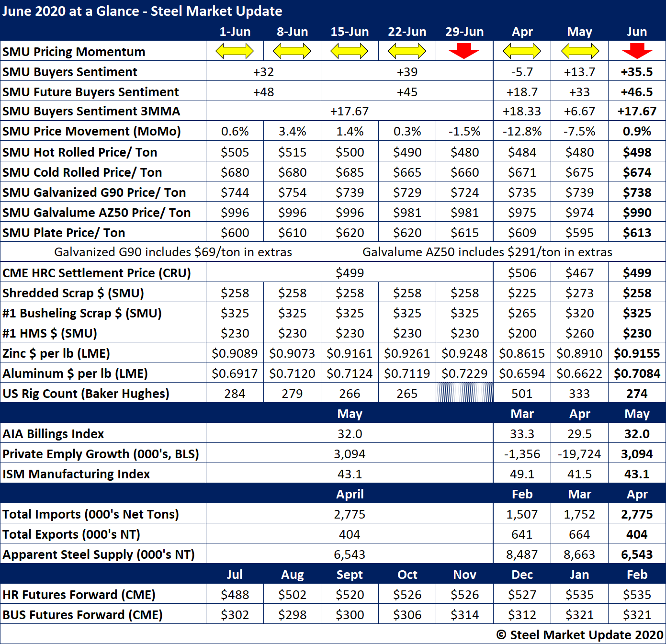The width and height of the screenshot is (666, 644).
Task: Select the "22-Jun" column header
Action: point(407,32)
